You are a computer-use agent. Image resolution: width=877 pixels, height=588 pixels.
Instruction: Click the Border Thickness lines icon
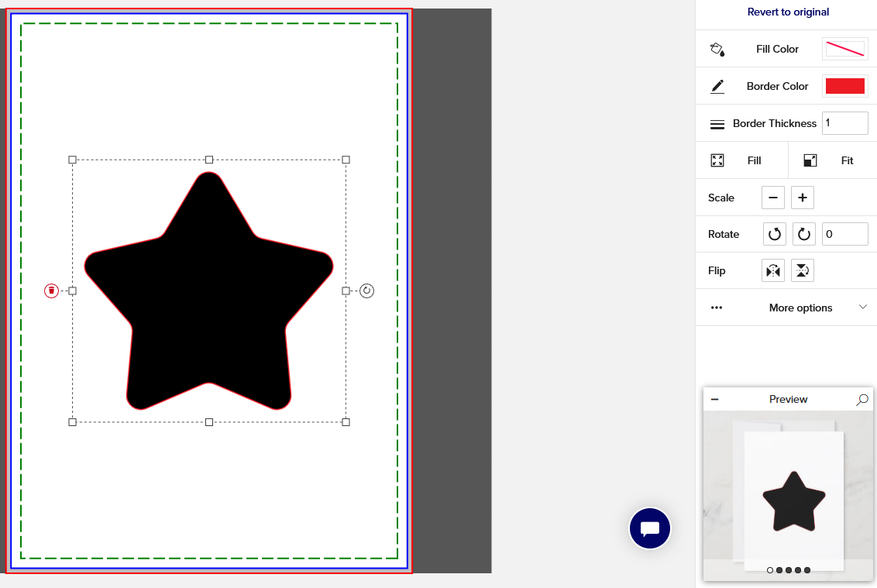tap(717, 124)
